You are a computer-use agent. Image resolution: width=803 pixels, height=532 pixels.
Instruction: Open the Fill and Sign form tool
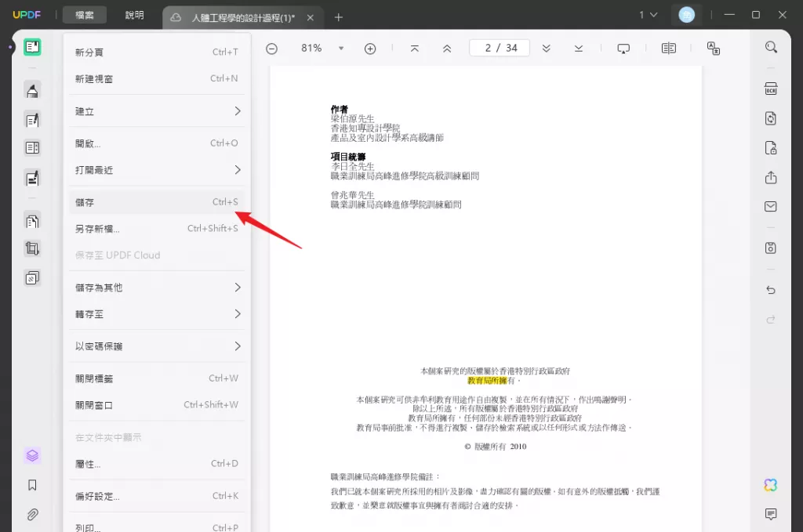pos(32,179)
